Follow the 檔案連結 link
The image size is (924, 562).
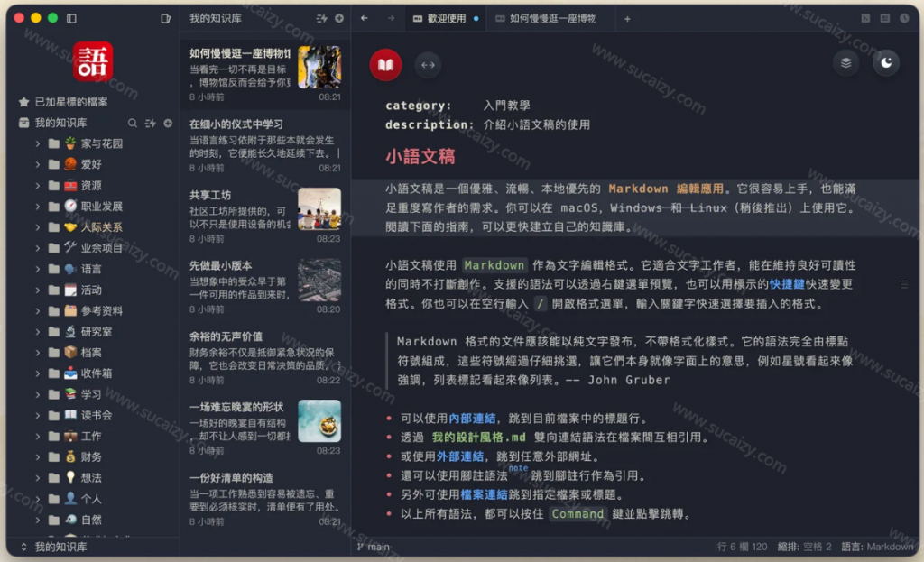pos(484,495)
